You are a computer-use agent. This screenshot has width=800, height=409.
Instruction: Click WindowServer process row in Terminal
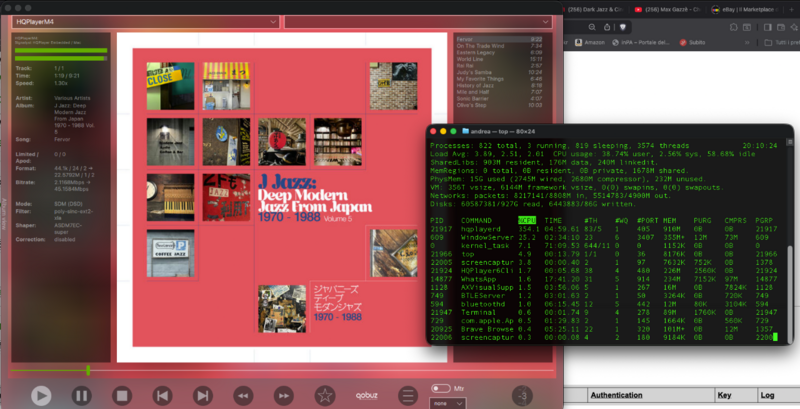click(604, 237)
